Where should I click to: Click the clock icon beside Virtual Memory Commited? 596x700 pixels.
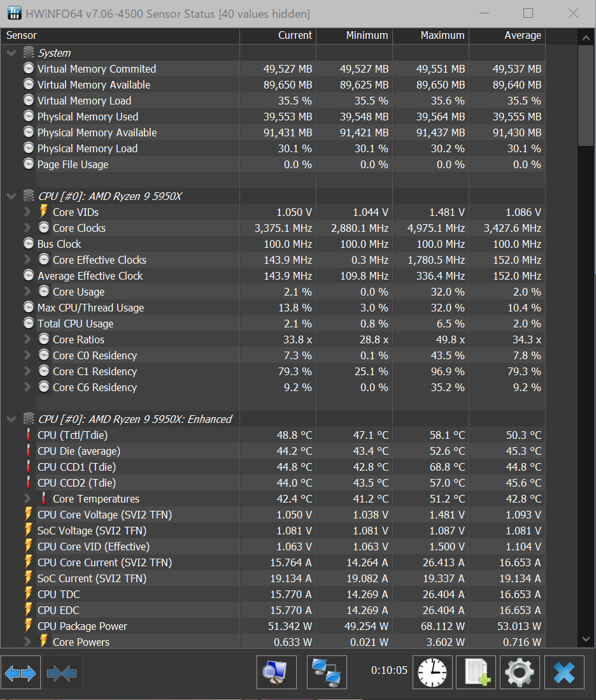click(x=29, y=68)
